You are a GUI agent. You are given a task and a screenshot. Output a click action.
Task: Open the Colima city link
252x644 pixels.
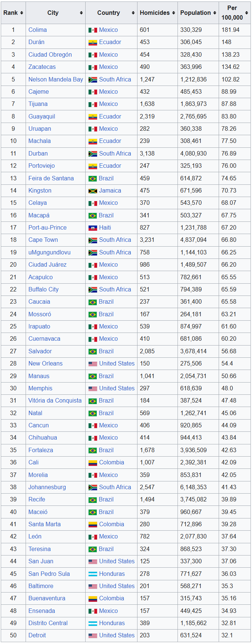click(37, 30)
